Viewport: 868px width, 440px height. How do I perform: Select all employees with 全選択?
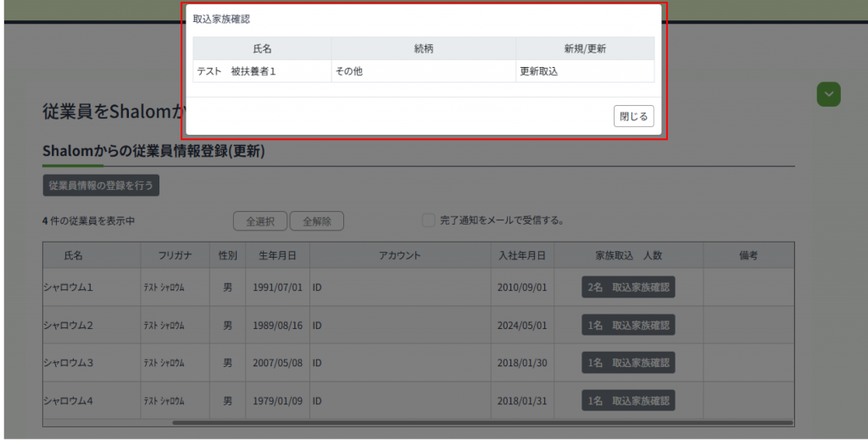click(260, 220)
